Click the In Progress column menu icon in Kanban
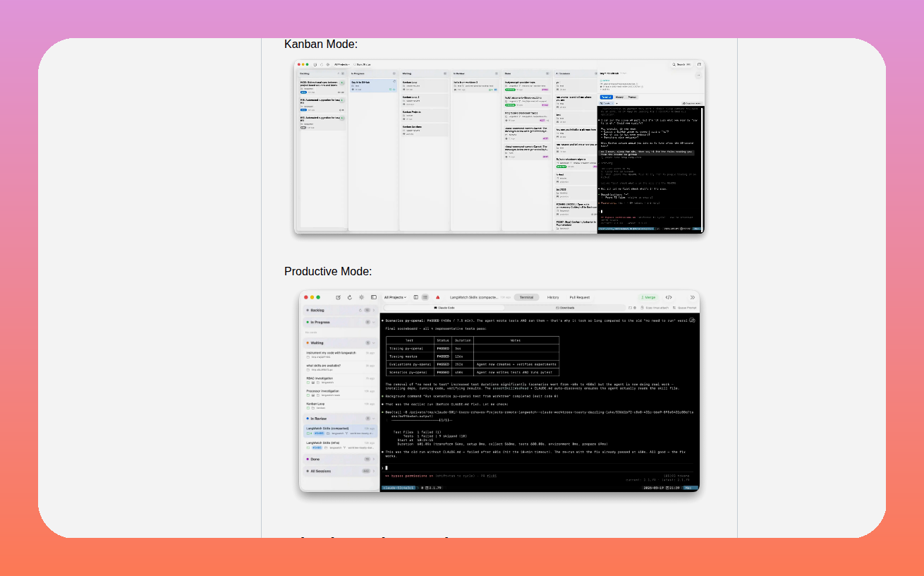Viewport: 924px width, 576px height. pyautogui.click(x=394, y=73)
